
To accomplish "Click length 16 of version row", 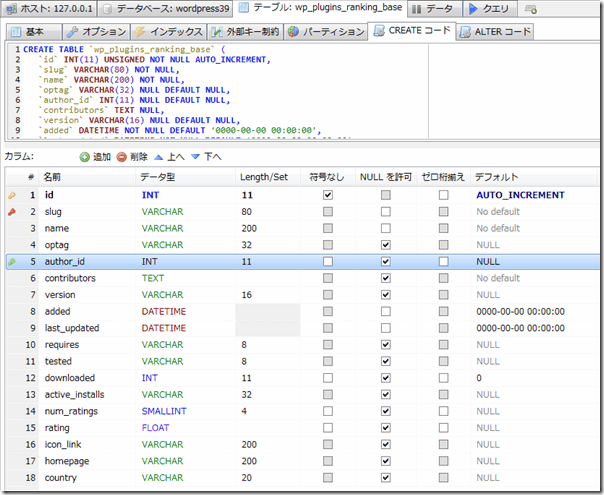I will (247, 295).
